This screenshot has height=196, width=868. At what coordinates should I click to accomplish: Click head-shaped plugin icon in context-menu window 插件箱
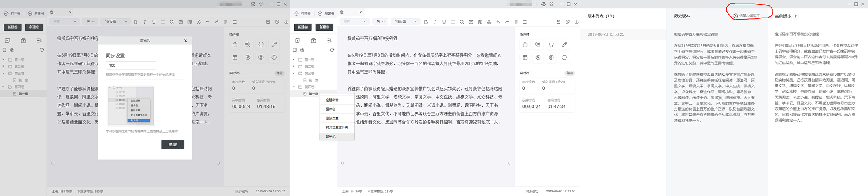tap(551, 45)
